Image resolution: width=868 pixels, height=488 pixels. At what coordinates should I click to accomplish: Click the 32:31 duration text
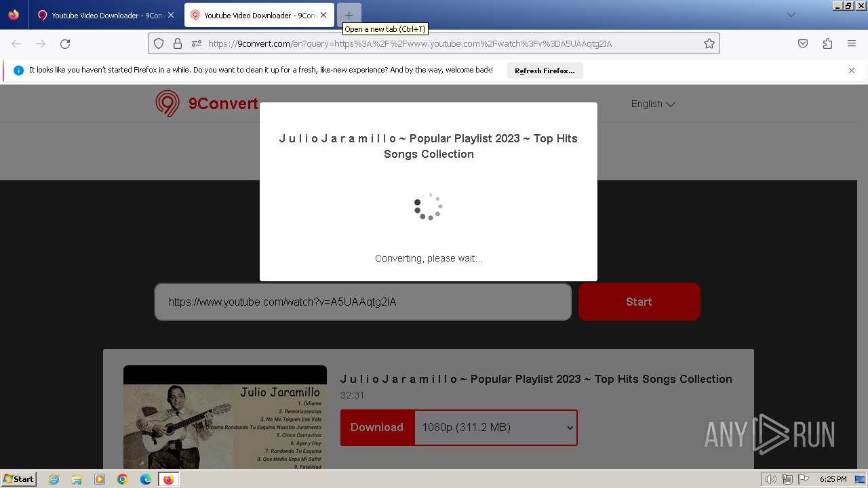pos(352,395)
